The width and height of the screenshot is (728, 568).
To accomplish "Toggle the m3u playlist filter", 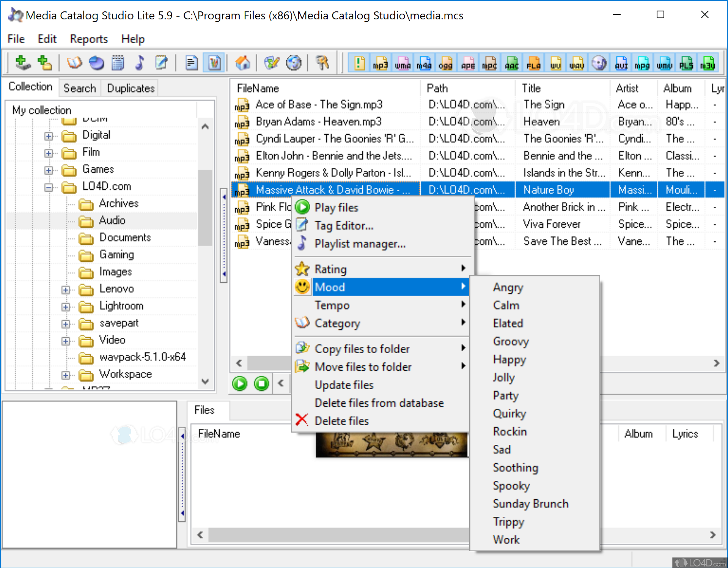I will [708, 63].
